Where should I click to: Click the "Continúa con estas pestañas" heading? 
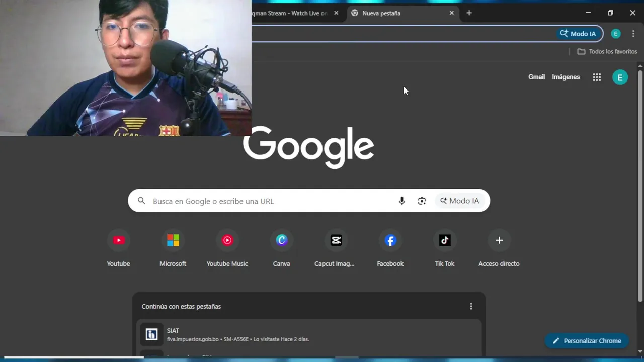coord(181,306)
